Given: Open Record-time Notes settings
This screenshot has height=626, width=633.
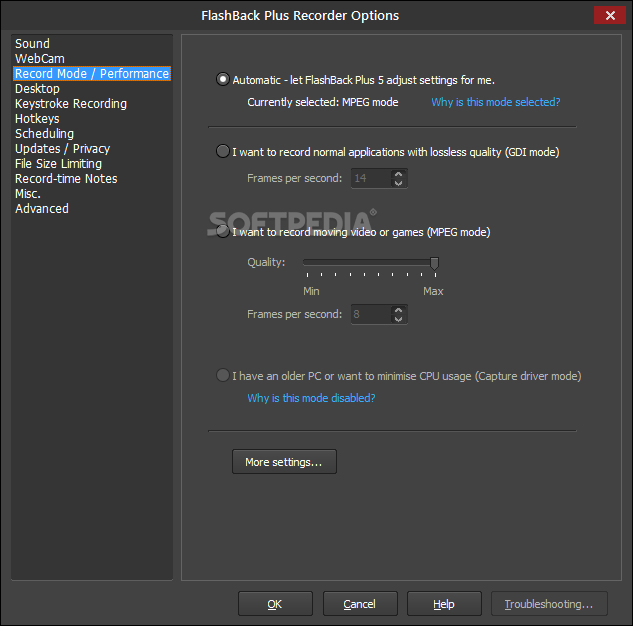Looking at the screenshot, I should point(66,178).
